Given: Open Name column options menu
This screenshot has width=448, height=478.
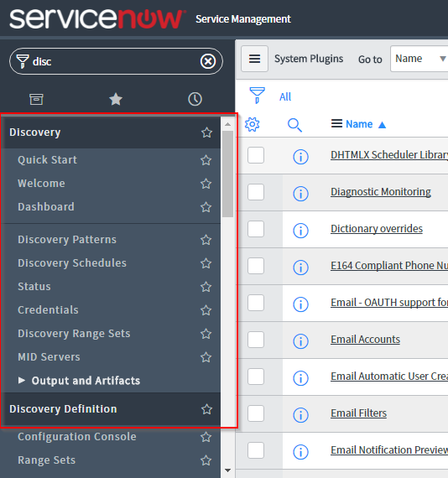Looking at the screenshot, I should [x=336, y=124].
